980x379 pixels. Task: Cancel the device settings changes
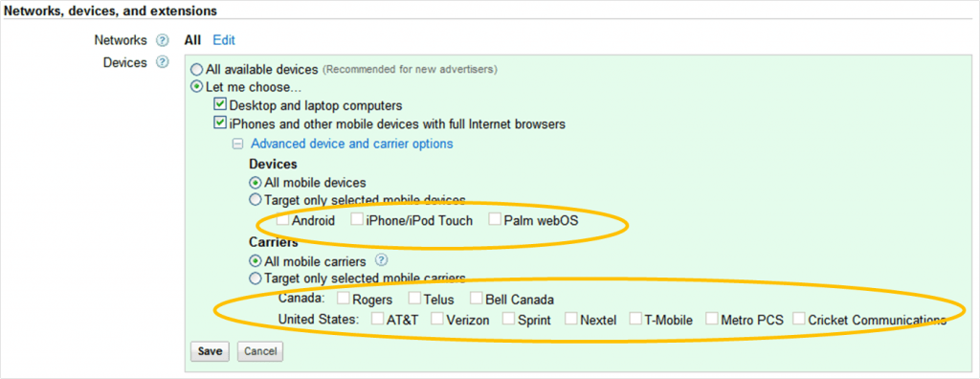pyautogui.click(x=260, y=351)
